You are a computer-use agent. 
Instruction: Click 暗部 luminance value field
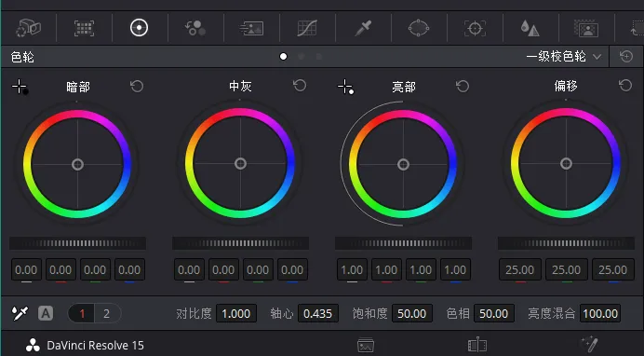pyautogui.click(x=26, y=269)
